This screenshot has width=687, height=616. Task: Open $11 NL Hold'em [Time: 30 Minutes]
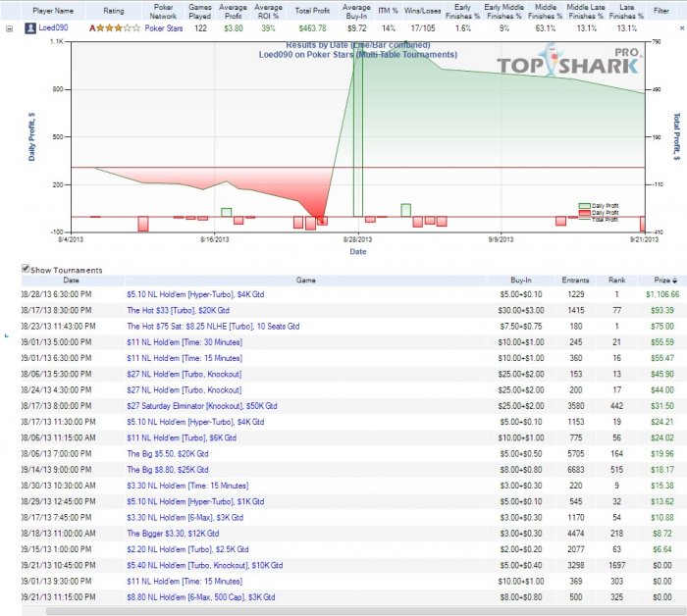pos(185,342)
